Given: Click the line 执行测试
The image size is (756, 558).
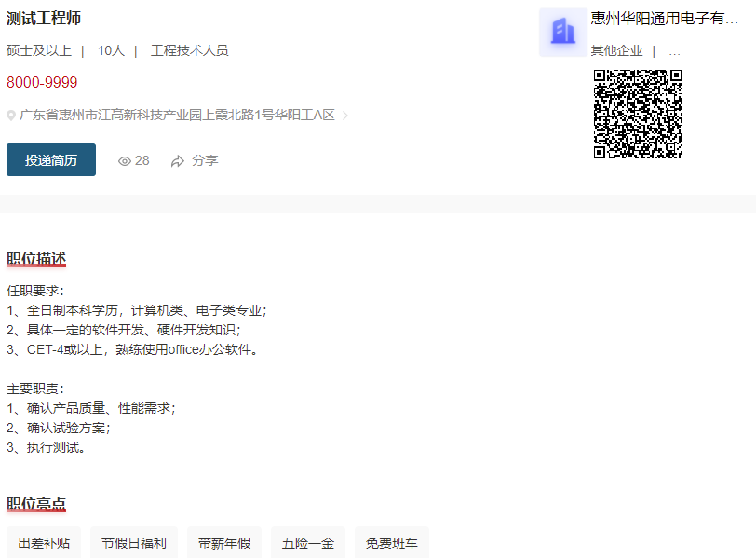Looking at the screenshot, I should click(46, 447).
